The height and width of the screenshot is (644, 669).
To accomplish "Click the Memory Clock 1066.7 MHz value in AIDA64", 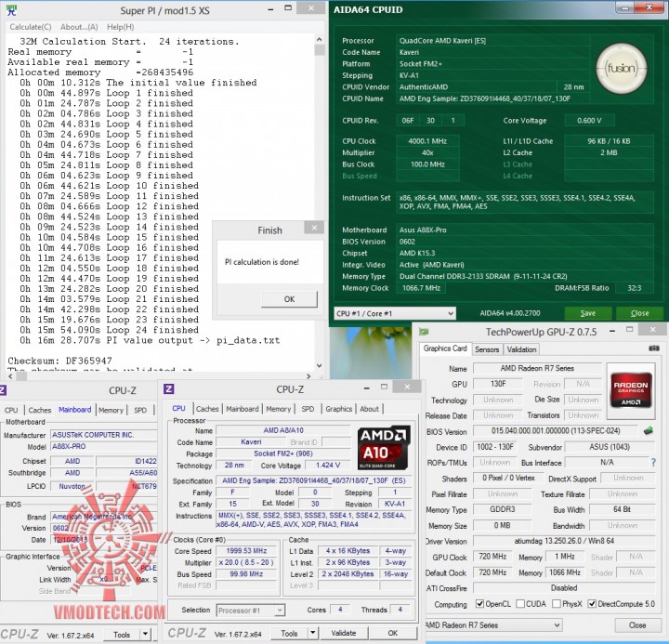I will [421, 288].
